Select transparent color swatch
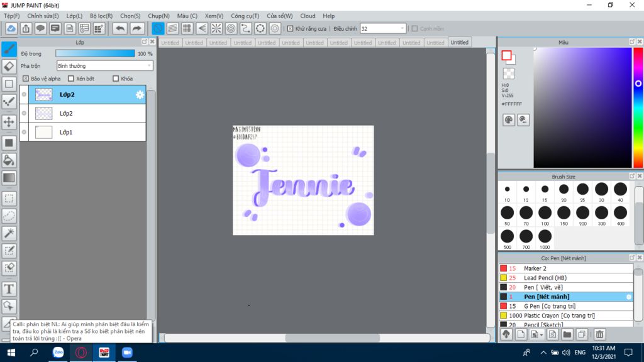The width and height of the screenshot is (644, 362). (x=508, y=74)
